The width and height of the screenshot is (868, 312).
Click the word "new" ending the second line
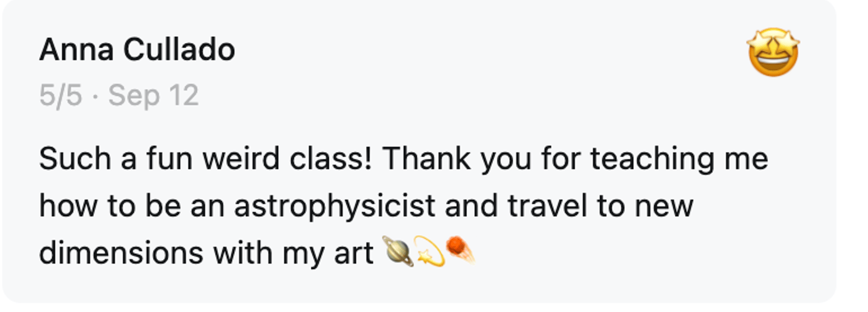click(663, 206)
